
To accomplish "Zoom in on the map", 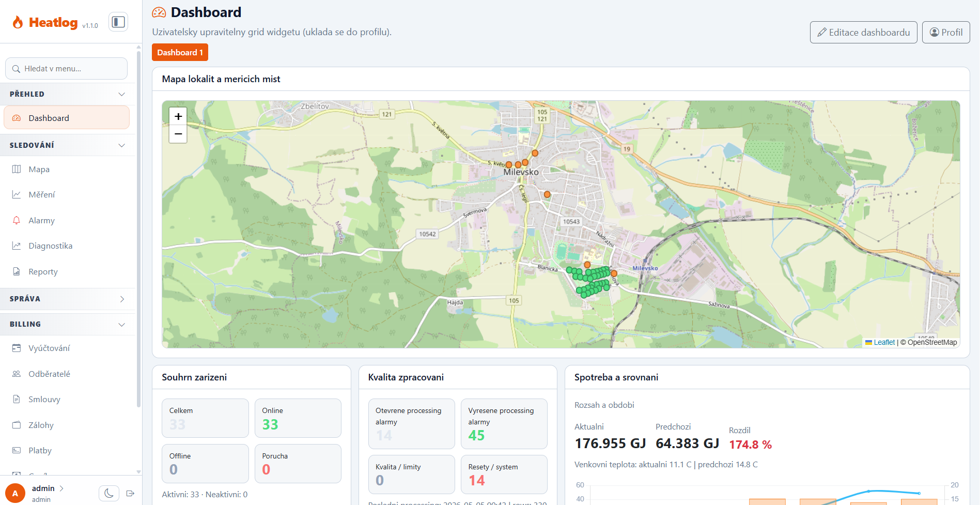I will coord(178,117).
